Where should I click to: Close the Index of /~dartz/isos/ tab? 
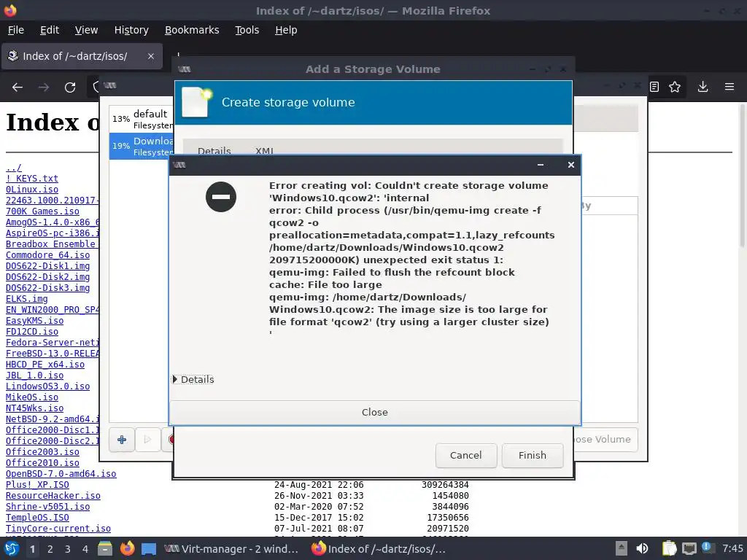[x=150, y=56]
